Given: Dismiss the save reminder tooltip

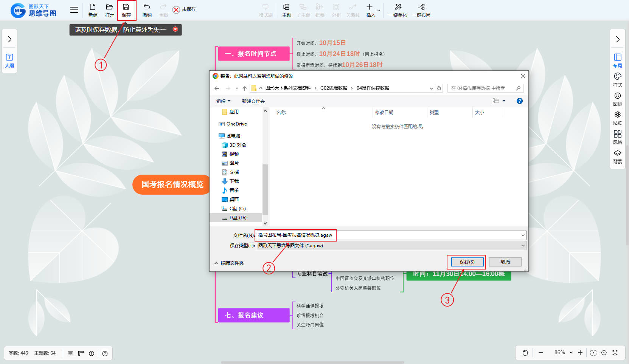Looking at the screenshot, I should point(175,29).
